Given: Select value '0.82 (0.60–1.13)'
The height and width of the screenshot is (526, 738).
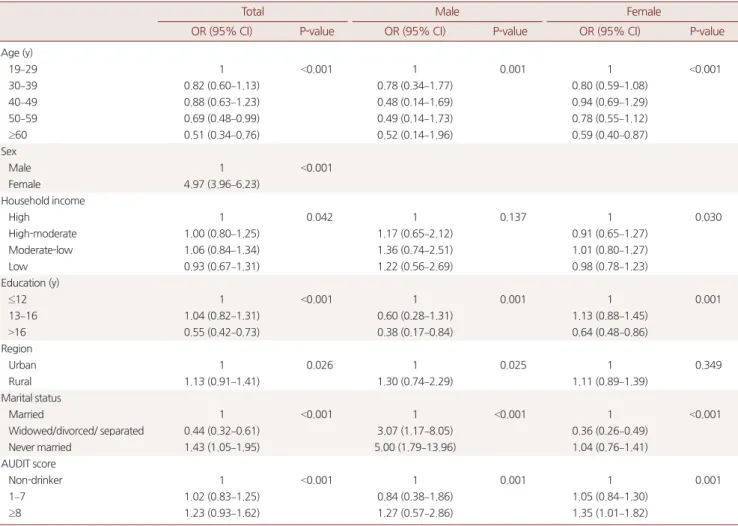Looking at the screenshot, I should pyautogui.click(x=222, y=86).
